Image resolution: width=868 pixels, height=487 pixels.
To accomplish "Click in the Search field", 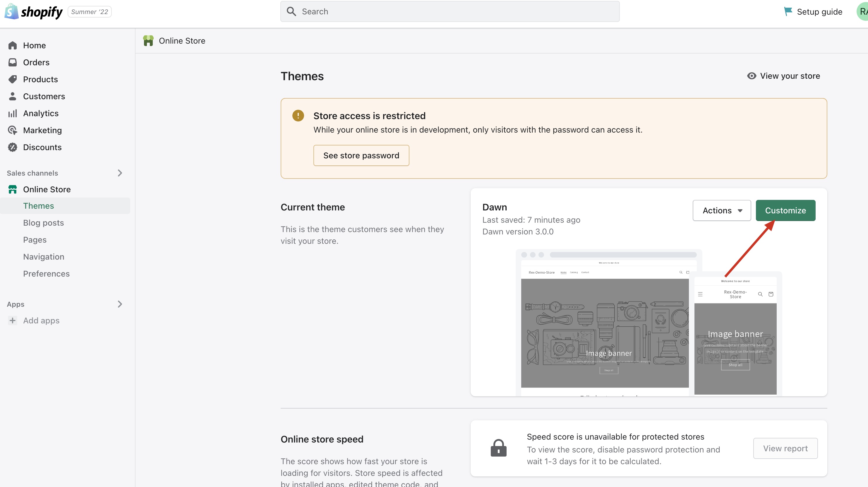I will pos(450,11).
